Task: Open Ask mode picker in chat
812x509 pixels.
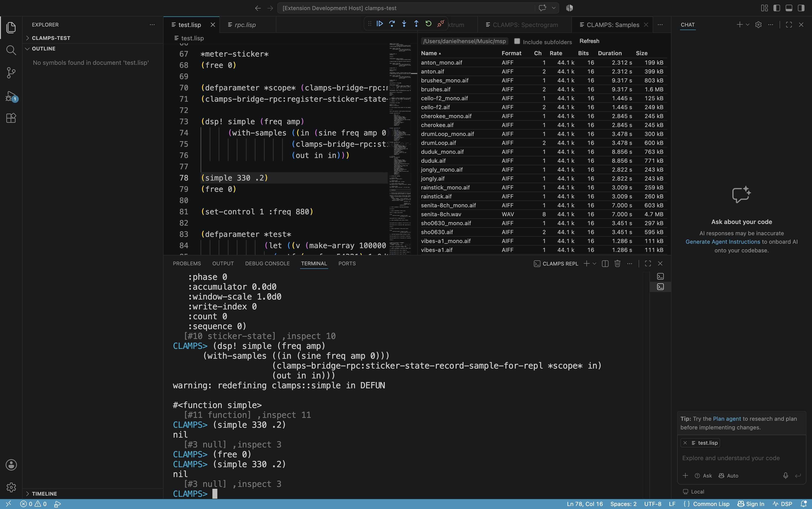Action: (703, 476)
